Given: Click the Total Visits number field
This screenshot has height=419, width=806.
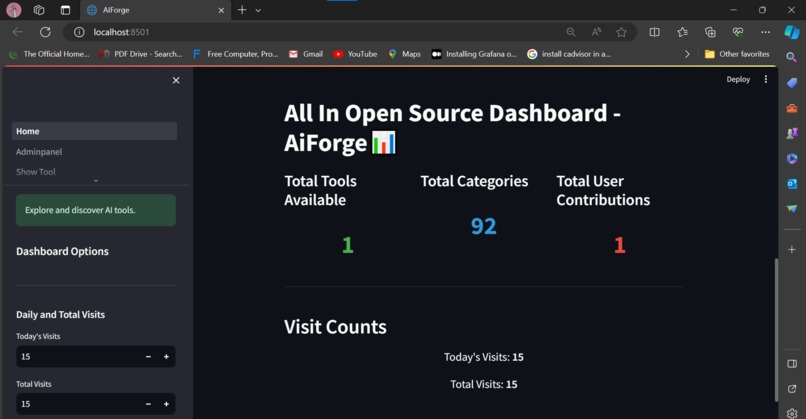Looking at the screenshot, I should pos(78,404).
